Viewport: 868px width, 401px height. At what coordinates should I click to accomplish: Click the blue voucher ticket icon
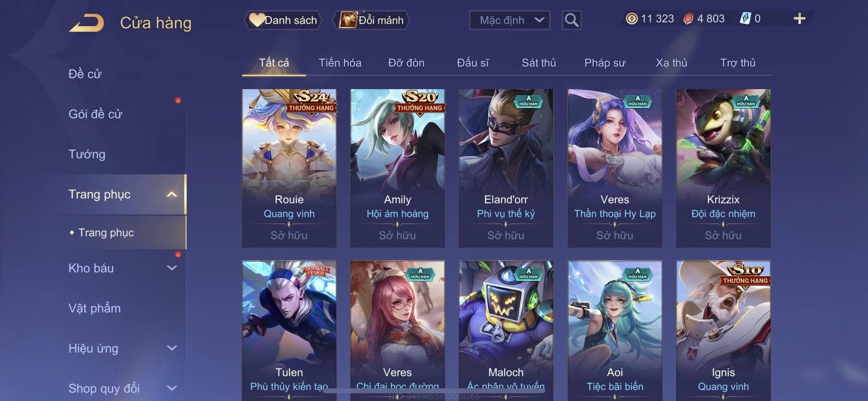click(x=745, y=19)
